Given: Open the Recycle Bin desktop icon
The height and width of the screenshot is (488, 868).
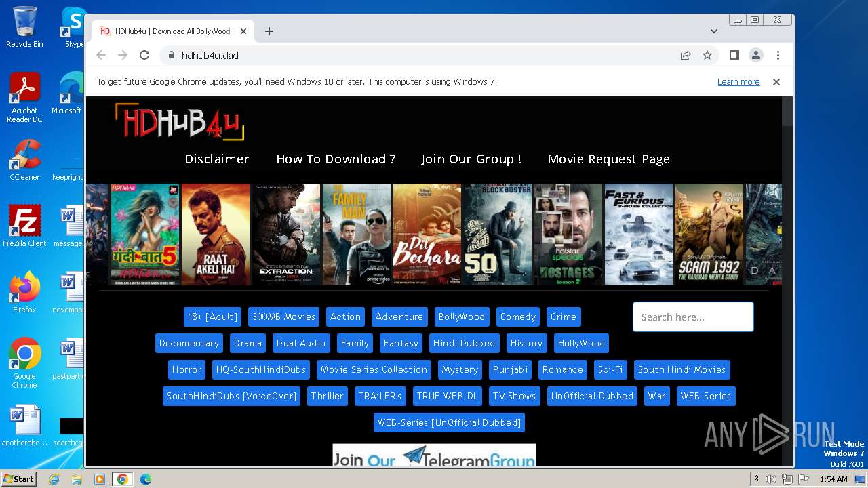Looking at the screenshot, I should tap(24, 27).
